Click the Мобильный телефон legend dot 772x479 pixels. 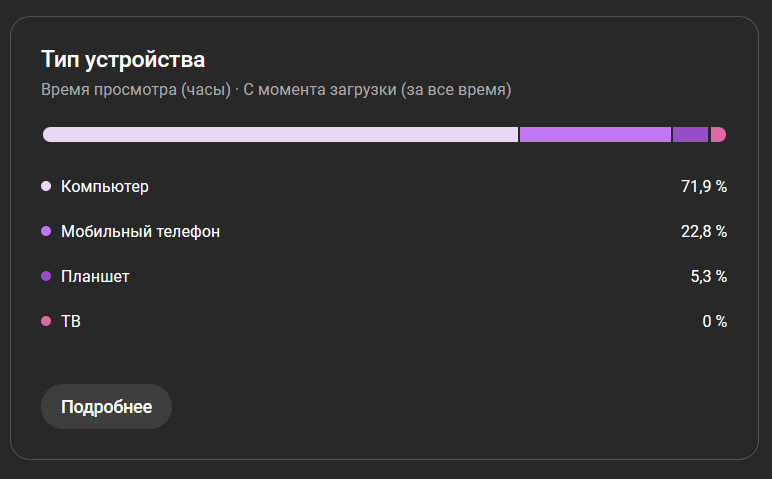coord(46,231)
